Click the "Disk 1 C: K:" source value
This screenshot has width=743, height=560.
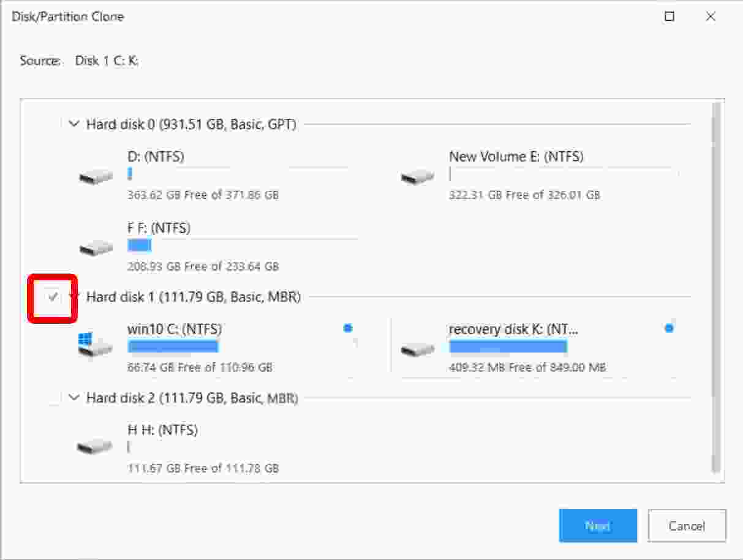pos(107,61)
